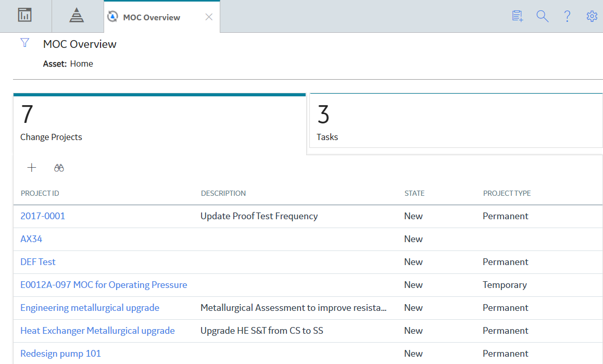Screen dimensions: 603x364
Task: Open E0012A-097 MOC for Operating Pressure
Action: pos(104,285)
